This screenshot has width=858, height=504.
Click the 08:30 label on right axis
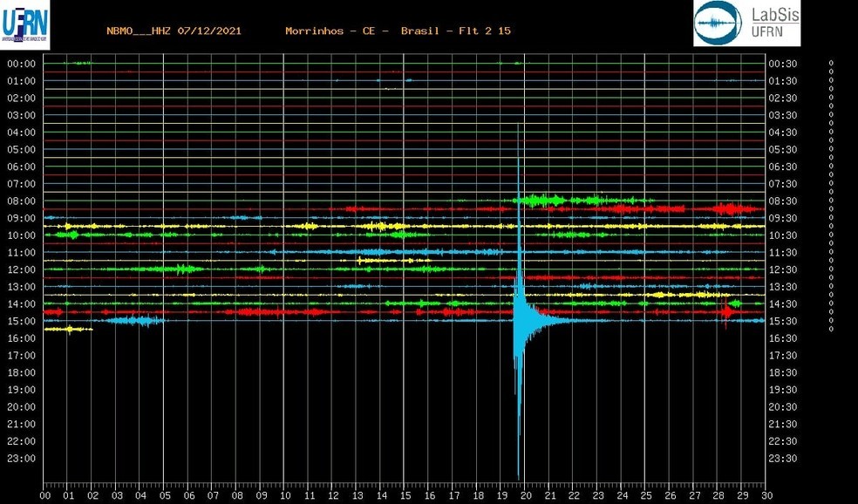tap(782, 201)
